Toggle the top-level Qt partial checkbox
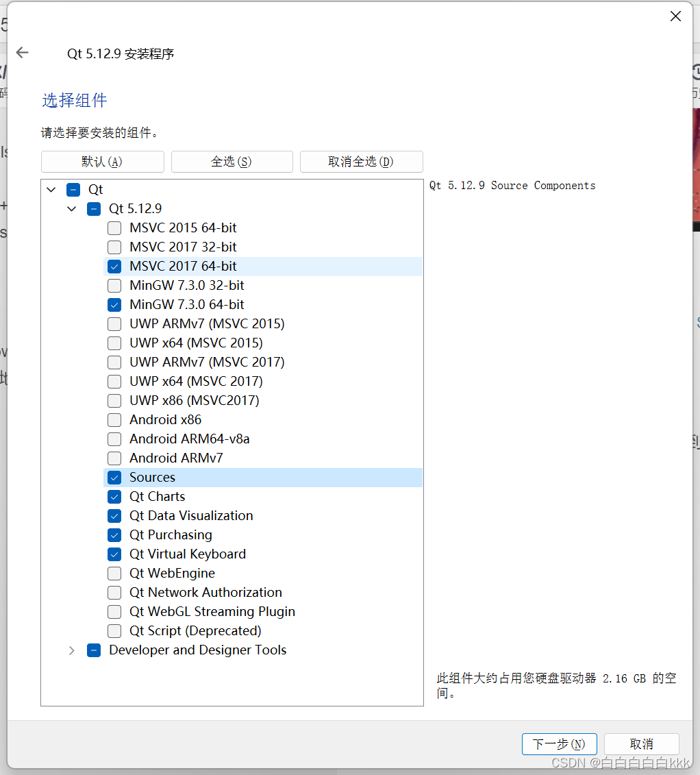Screen dimensions: 700x775 (x=73, y=189)
